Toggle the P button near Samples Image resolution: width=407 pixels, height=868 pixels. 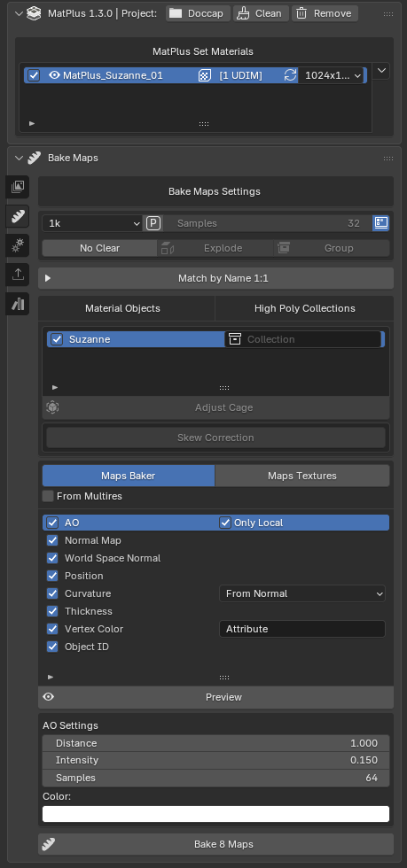(153, 223)
